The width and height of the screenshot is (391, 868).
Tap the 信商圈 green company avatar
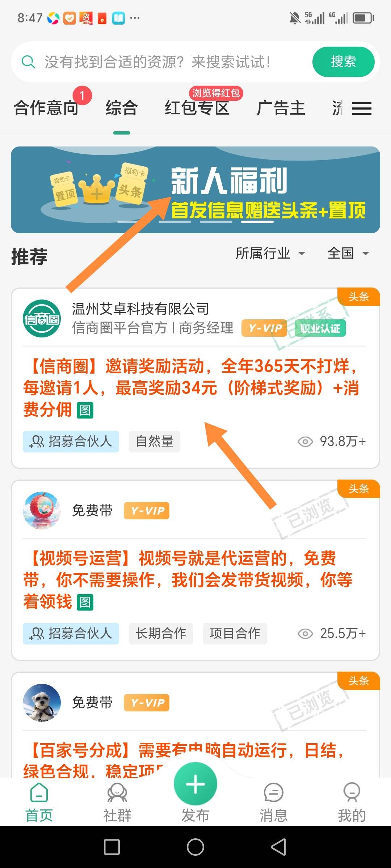click(x=42, y=319)
